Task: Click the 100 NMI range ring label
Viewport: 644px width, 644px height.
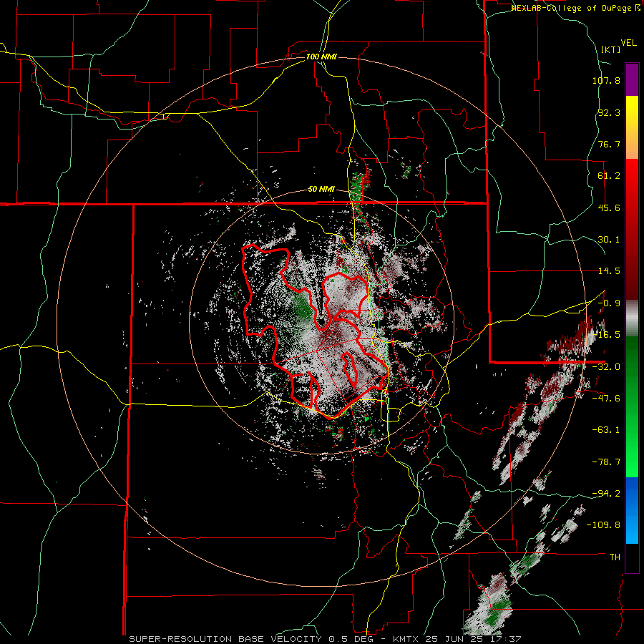Action: 321,57
